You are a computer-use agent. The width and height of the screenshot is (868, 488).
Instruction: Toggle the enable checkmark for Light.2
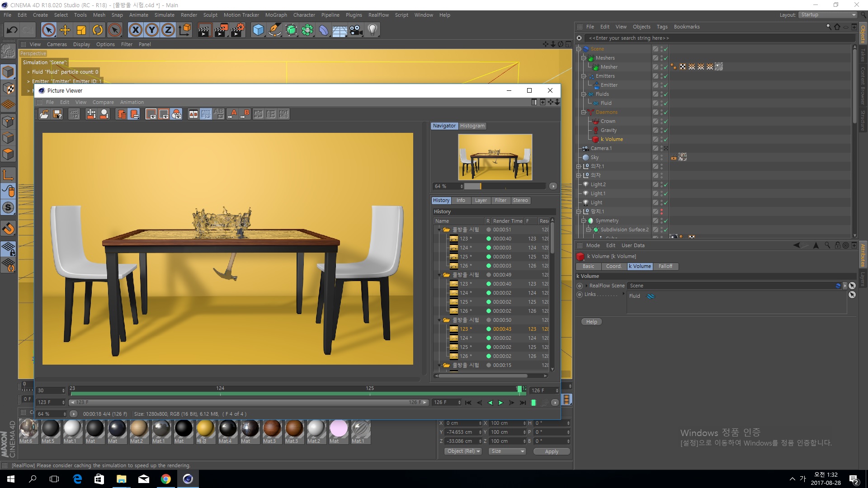point(666,184)
